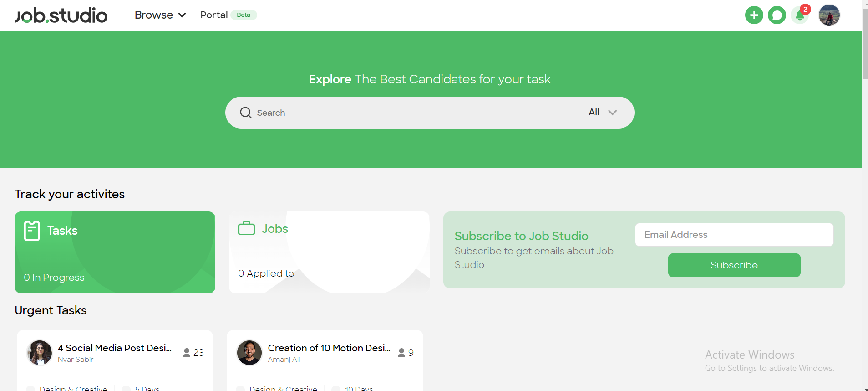868x391 pixels.
Task: Open the Jobs Applied to card
Action: coord(329,253)
